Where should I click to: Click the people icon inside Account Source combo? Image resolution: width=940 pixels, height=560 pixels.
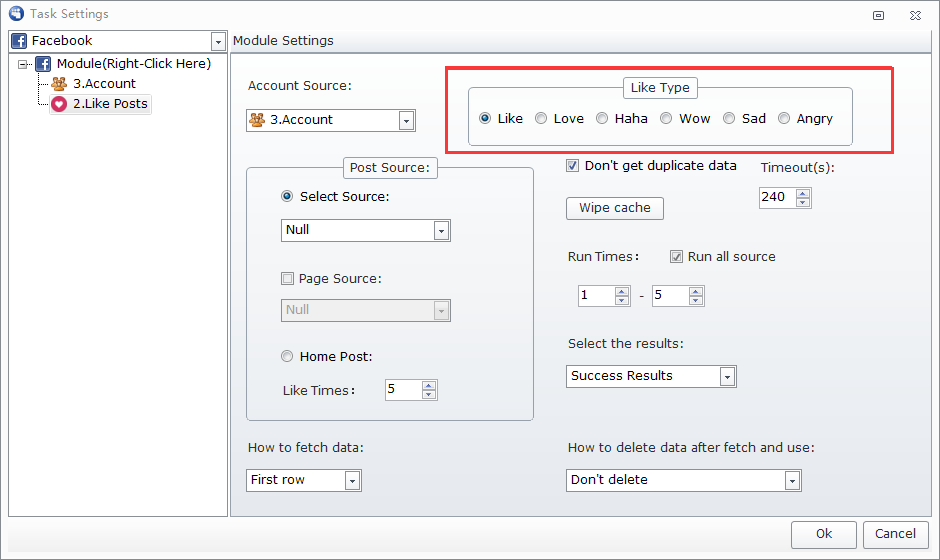[257, 120]
